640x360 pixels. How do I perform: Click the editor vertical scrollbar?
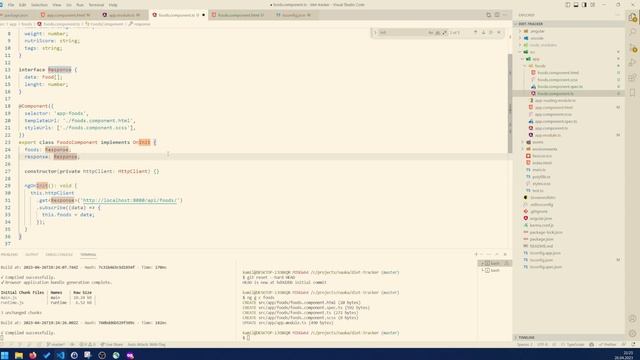pos(510,104)
